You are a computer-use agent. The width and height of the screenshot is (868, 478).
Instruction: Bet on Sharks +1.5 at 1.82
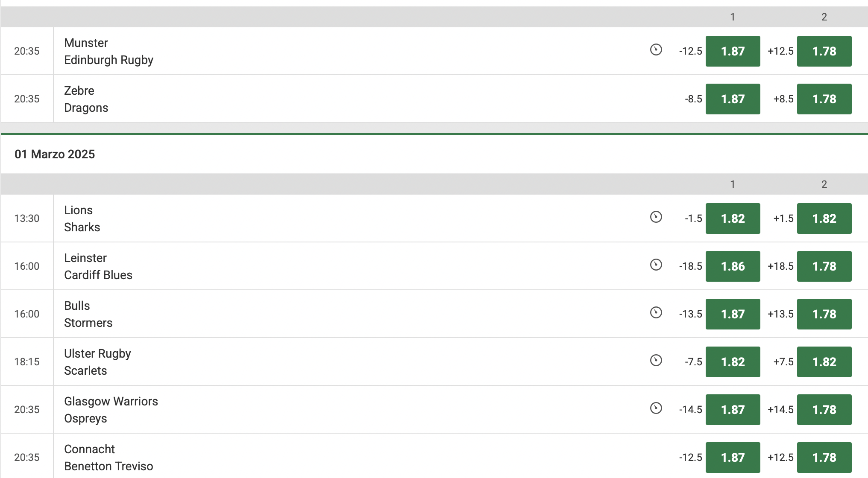[x=824, y=219]
